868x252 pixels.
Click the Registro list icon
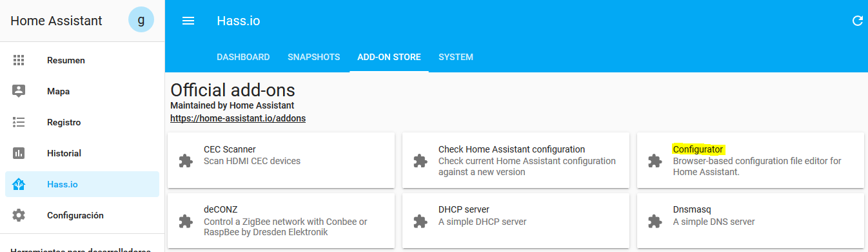tap(19, 122)
